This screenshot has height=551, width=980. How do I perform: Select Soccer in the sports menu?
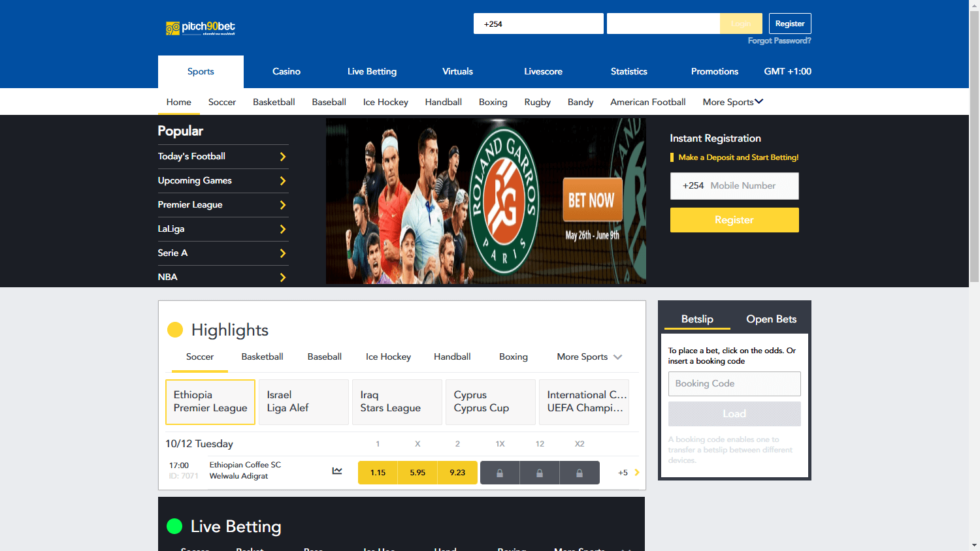[x=222, y=102]
